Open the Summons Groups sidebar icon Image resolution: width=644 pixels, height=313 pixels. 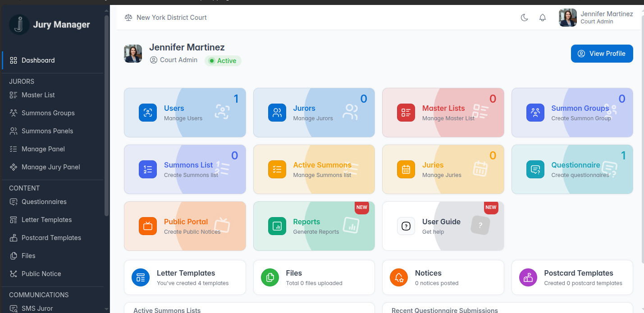14,113
